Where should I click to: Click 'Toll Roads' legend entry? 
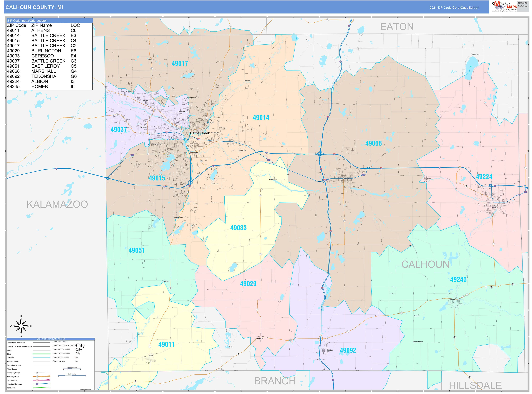(11, 388)
